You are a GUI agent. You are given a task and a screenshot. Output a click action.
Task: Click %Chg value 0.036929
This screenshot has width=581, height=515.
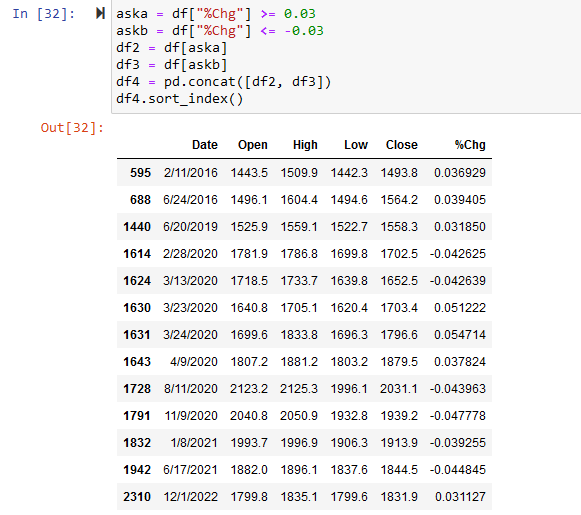460,173
